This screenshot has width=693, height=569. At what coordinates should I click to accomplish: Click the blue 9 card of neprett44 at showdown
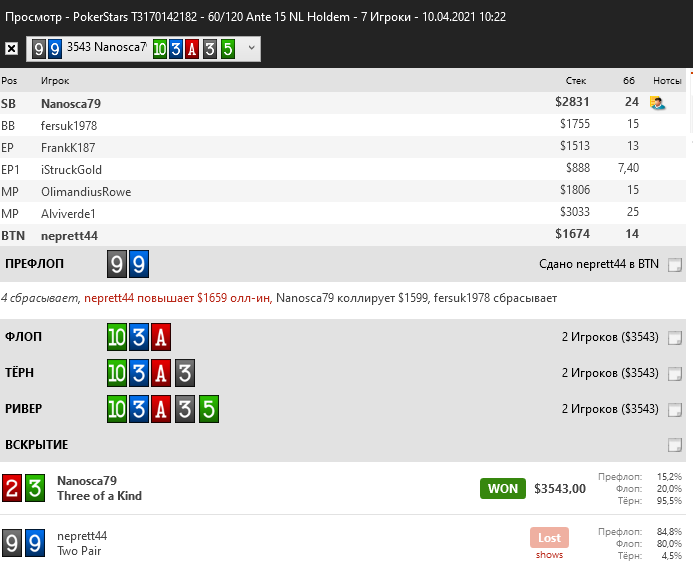[35, 543]
